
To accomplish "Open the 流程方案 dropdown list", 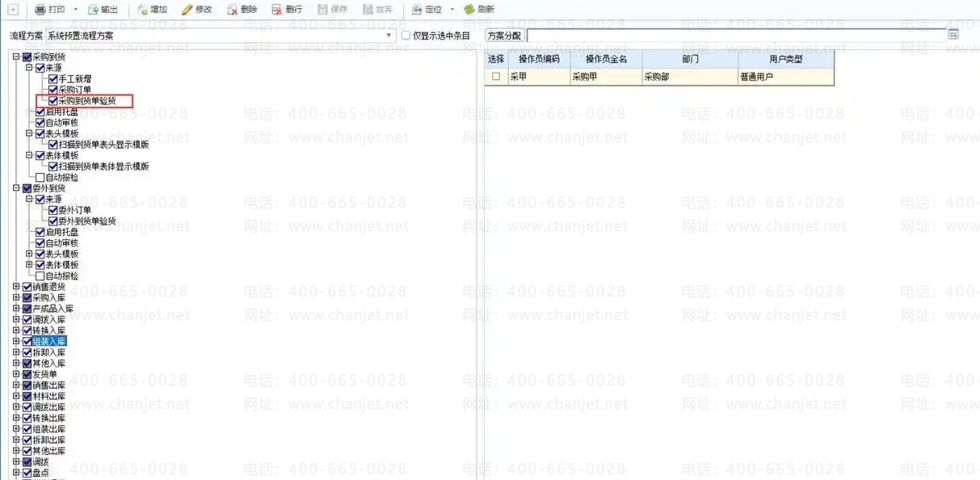I will coord(389,36).
